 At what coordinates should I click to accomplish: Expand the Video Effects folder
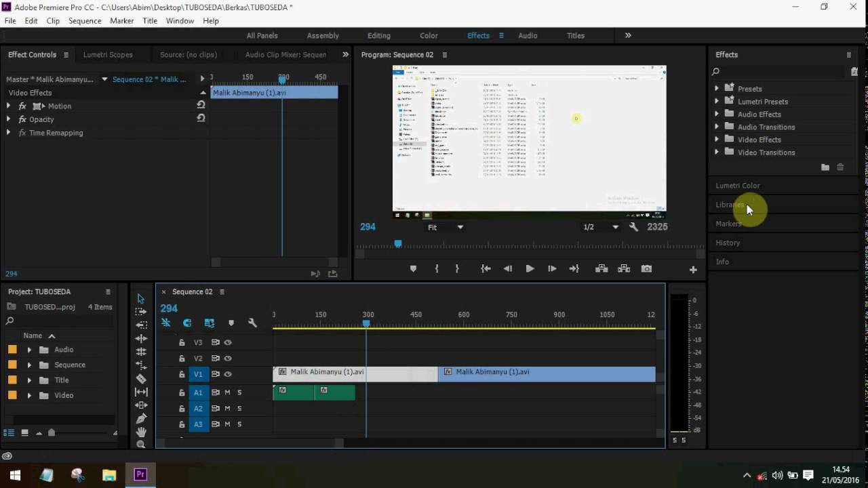click(717, 140)
